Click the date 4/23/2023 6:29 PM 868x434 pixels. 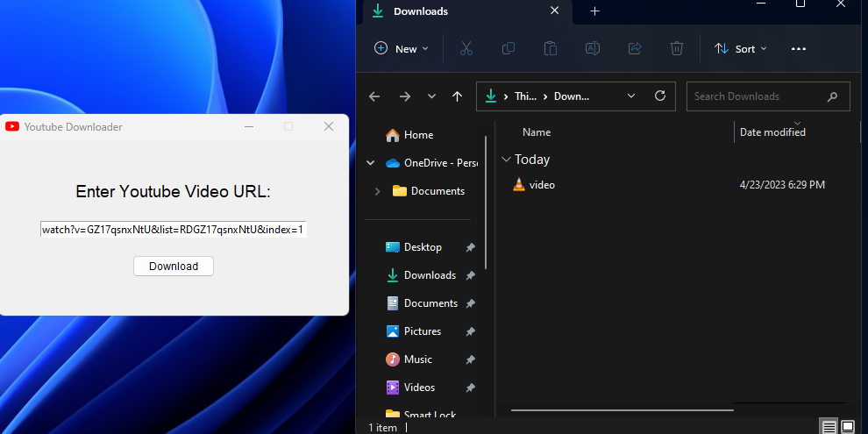[782, 185]
